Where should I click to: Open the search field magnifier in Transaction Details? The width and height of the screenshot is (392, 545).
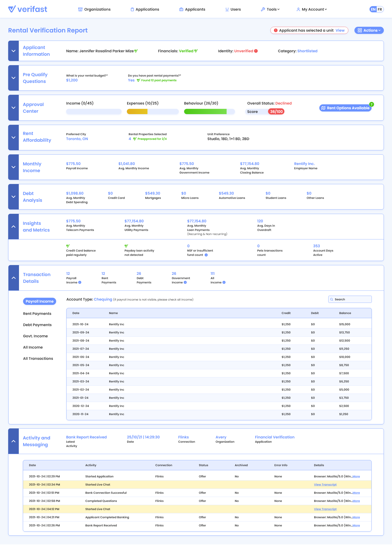pos(332,299)
